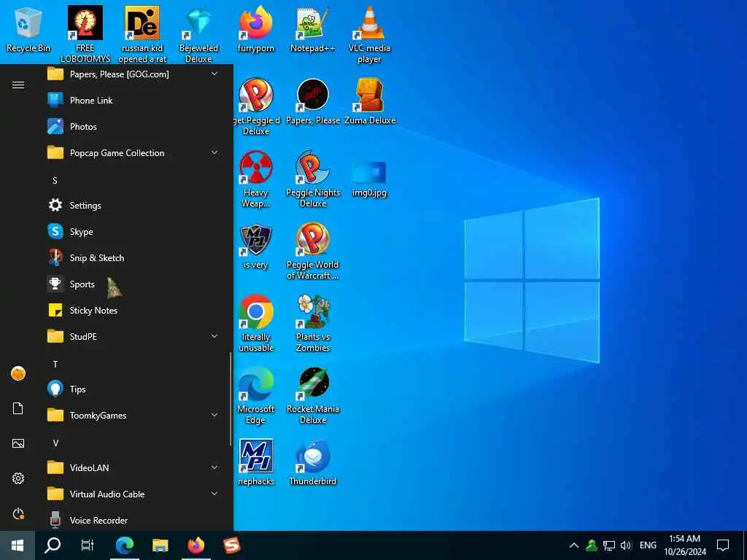Open Documents from Start sidebar
This screenshot has height=560, width=747.
click(x=18, y=408)
